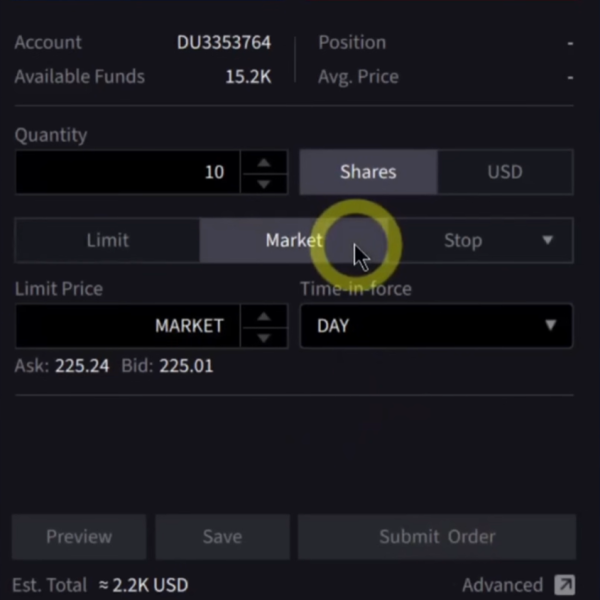Choose the Limit order type
This screenshot has width=600, height=600.
tap(107, 240)
